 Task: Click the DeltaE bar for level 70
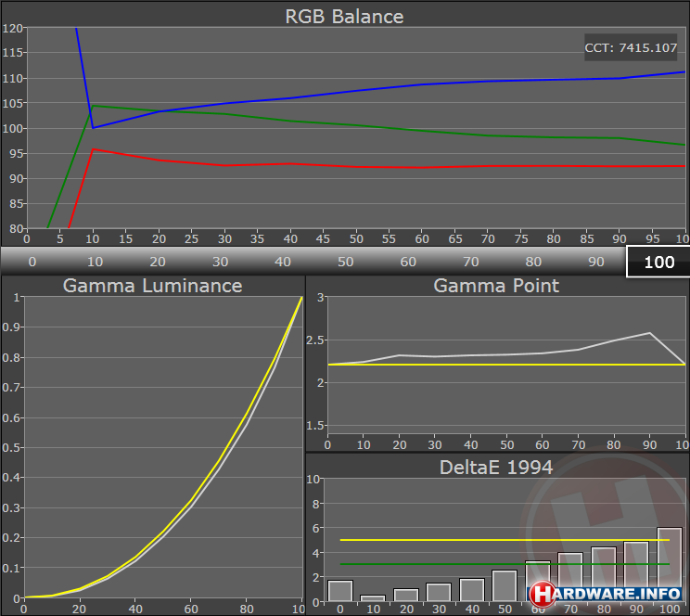(570, 577)
